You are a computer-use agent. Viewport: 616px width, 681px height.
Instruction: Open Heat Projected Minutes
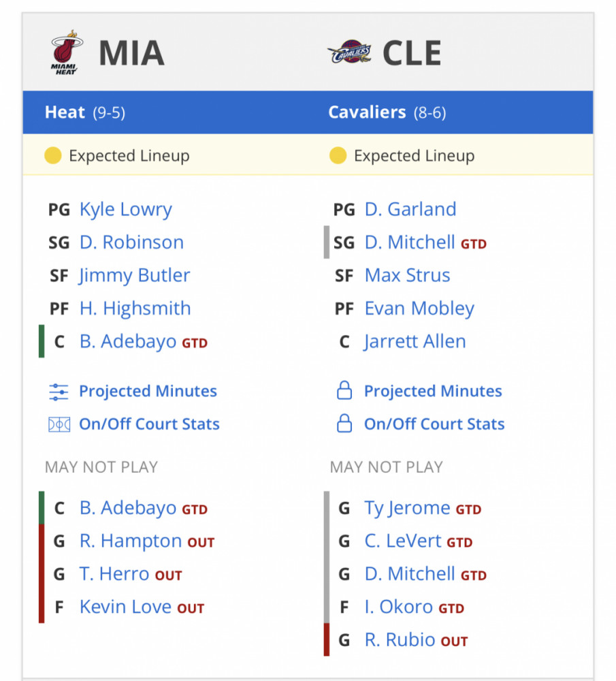point(148,392)
